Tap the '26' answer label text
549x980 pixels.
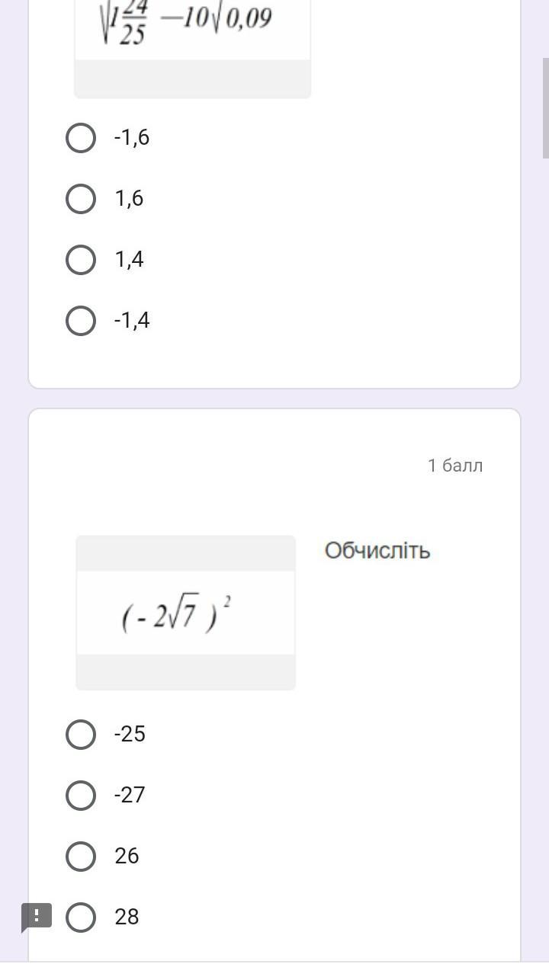(127, 856)
